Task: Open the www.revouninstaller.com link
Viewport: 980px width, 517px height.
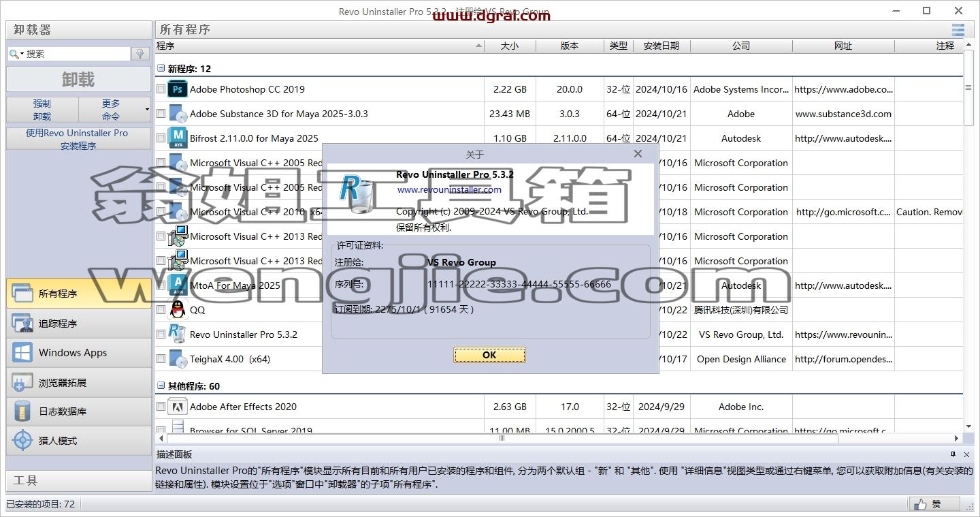Action: tap(449, 190)
